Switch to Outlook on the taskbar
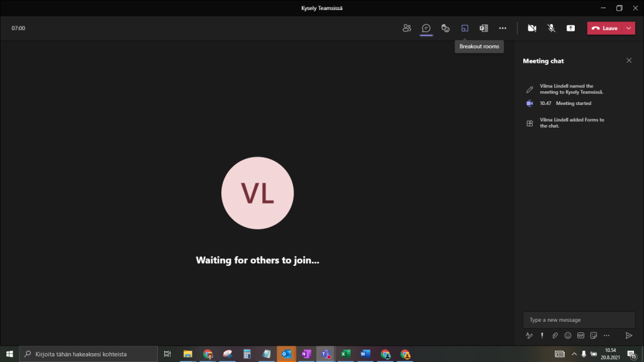This screenshot has width=644, height=362. (x=286, y=354)
